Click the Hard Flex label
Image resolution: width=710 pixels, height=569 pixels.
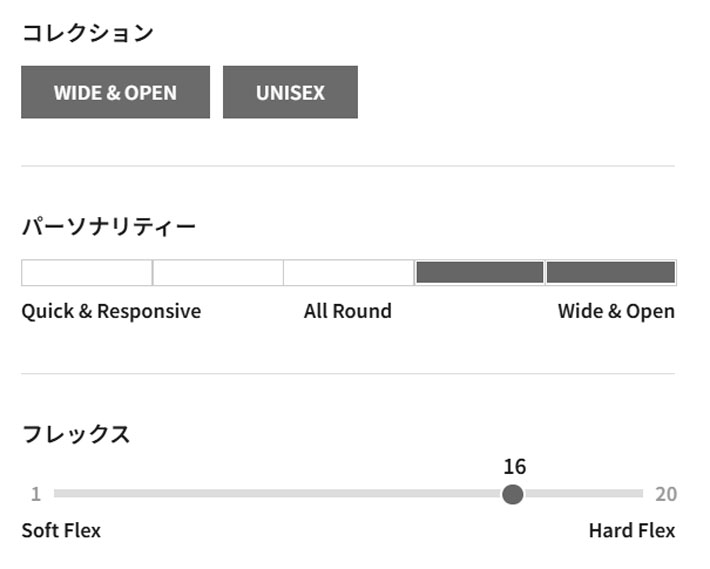tap(632, 531)
